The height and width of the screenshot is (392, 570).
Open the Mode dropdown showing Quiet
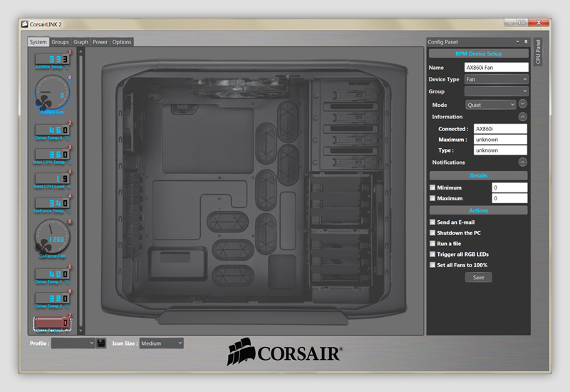pyautogui.click(x=490, y=105)
